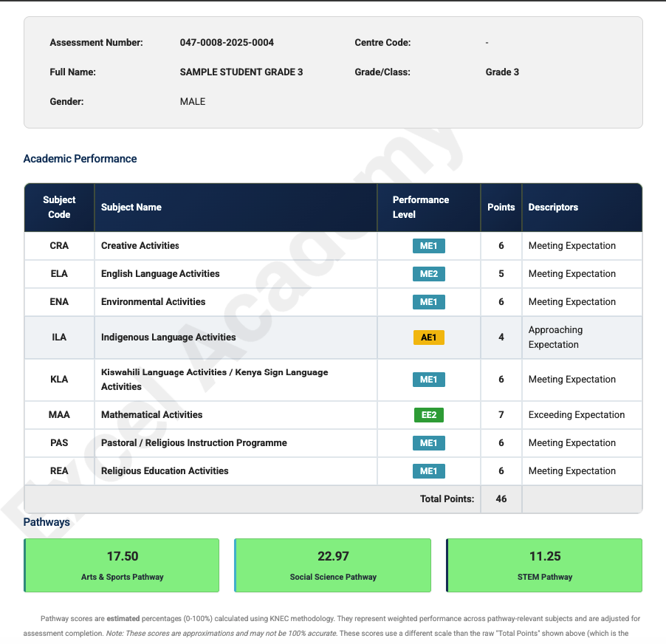Viewport: 666px width, 644px height.
Task: Select the AE1 badge for Indigenous Language Activities
Action: point(428,337)
